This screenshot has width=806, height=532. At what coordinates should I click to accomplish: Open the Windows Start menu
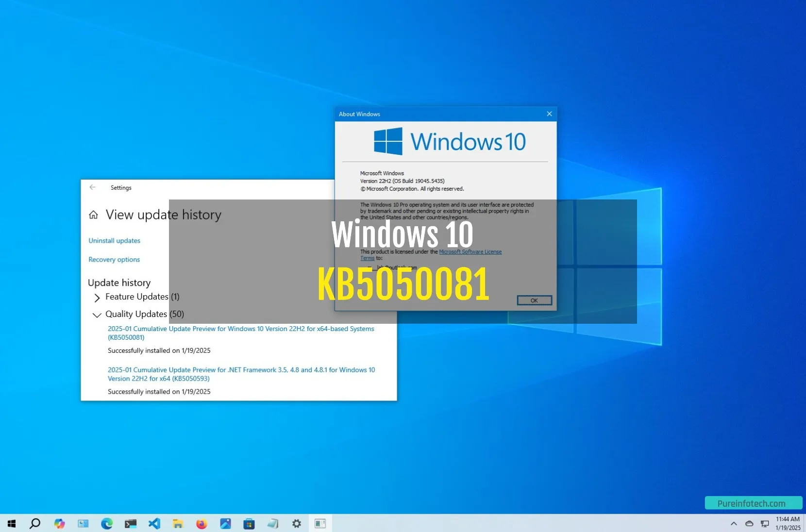(x=12, y=523)
